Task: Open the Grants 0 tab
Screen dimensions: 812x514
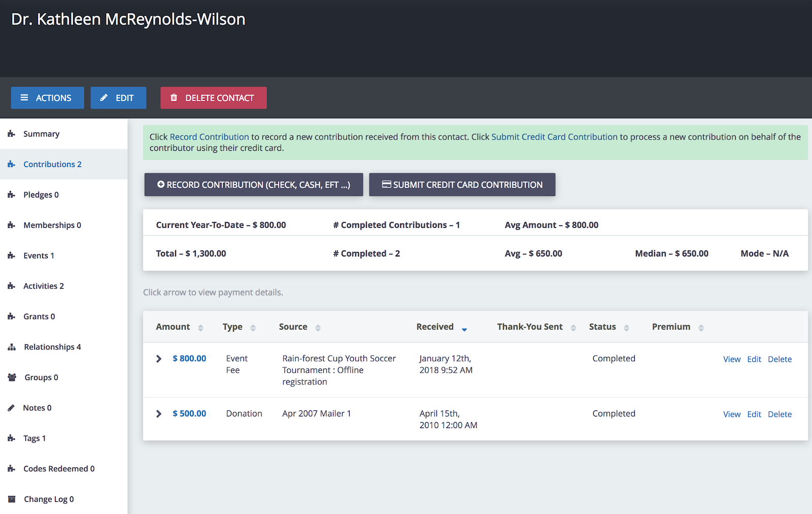Action: click(64, 317)
